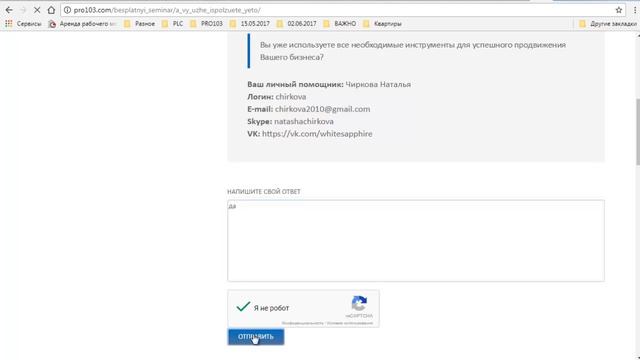Image resolution: width=640 pixels, height=360 pixels.
Task: Open the ВАЖНО bookmarks folder
Action: click(x=340, y=24)
